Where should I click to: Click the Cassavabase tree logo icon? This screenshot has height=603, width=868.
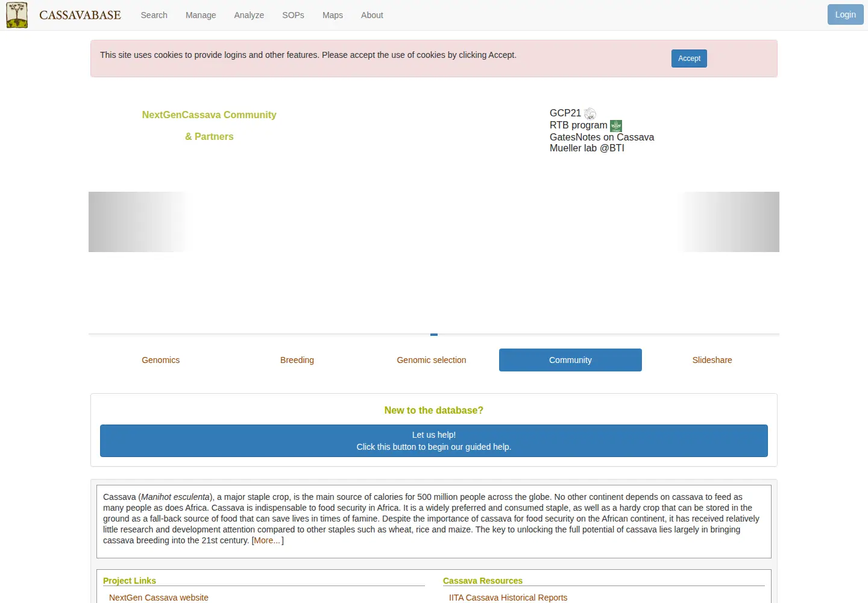[x=17, y=15]
